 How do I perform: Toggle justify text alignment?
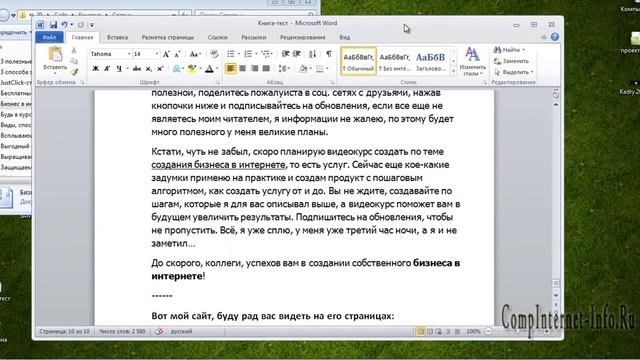click(x=266, y=69)
